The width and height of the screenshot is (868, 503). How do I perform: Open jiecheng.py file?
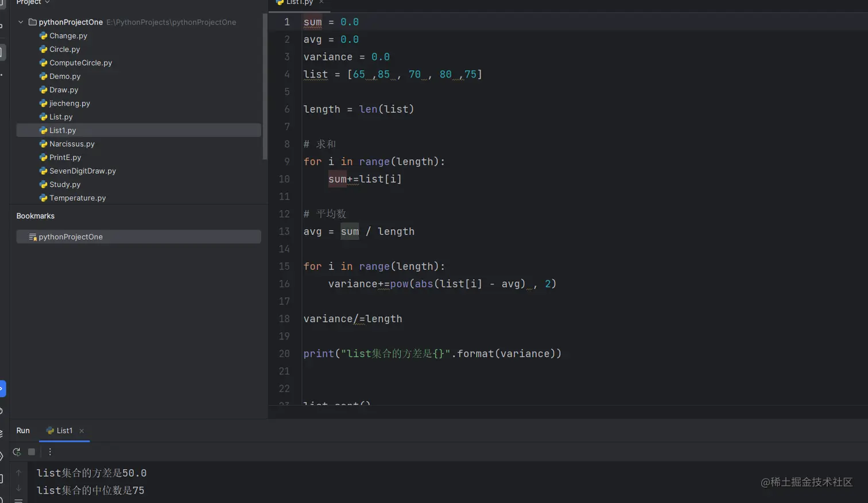[69, 103]
